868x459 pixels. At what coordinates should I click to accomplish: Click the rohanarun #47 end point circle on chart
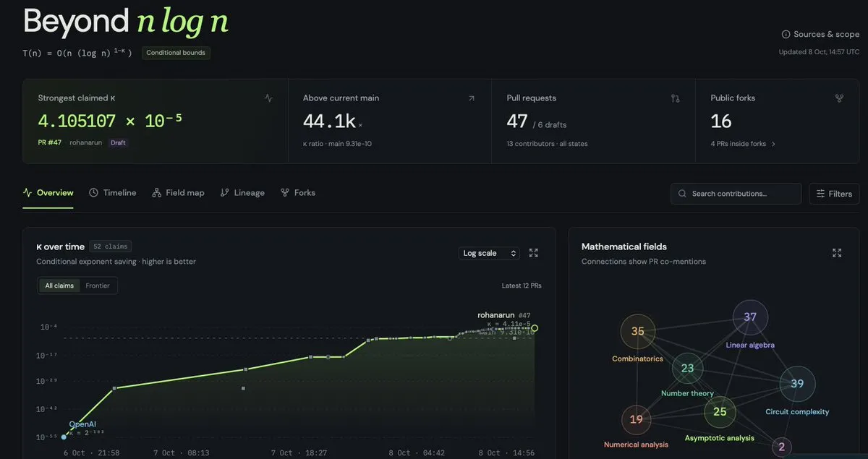(x=535, y=328)
